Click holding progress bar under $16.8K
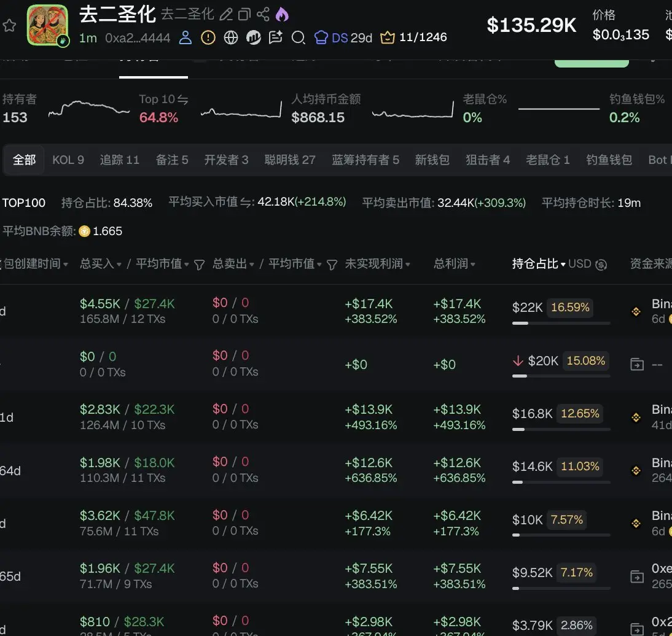This screenshot has width=672, height=636. coord(561,429)
